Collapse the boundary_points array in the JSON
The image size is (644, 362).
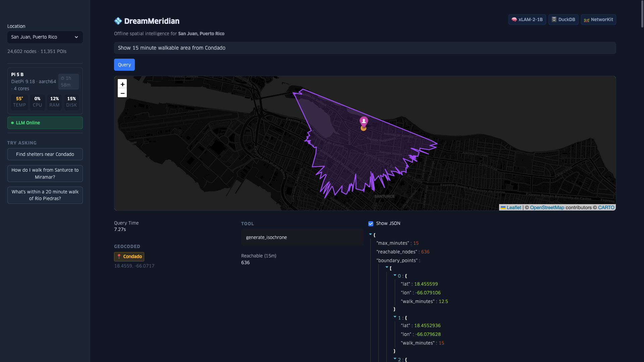pos(388,267)
